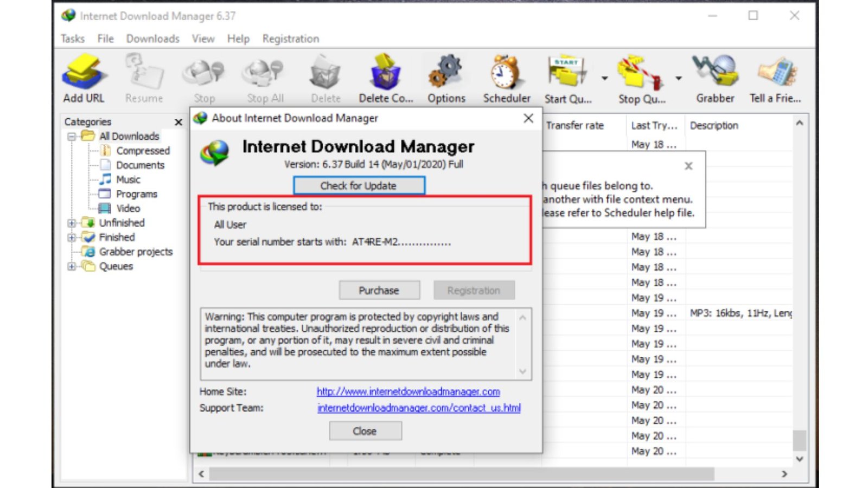
Task: Sort by the Description column
Action: [x=738, y=126]
